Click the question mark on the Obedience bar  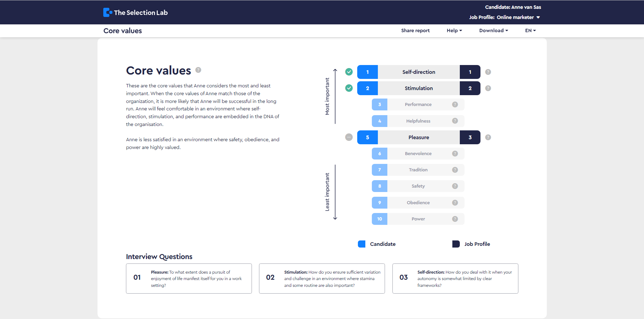(455, 203)
